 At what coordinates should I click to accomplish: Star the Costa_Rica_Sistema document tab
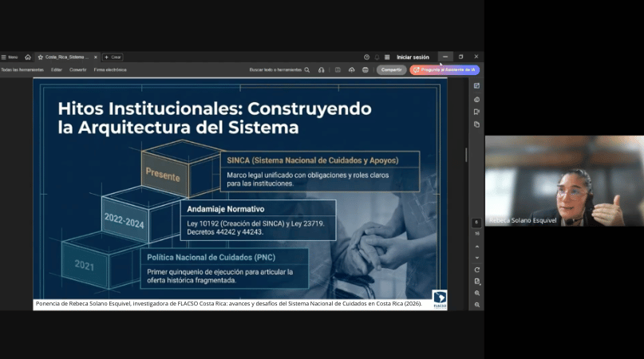point(40,57)
